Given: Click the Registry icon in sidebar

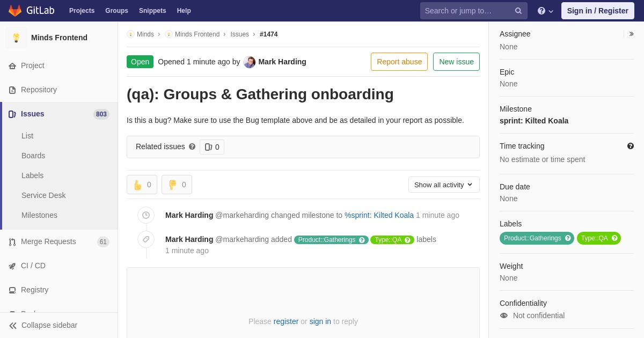Looking at the screenshot, I should (12, 290).
